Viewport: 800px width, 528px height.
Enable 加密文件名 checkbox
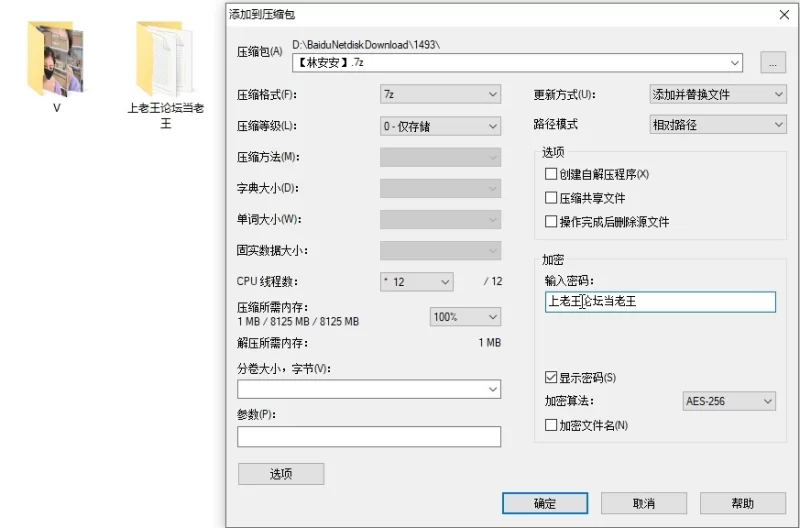tap(551, 425)
